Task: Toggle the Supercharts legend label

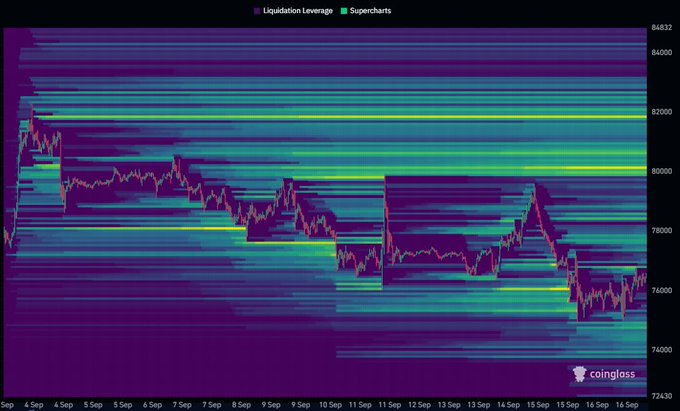Action: (x=370, y=11)
